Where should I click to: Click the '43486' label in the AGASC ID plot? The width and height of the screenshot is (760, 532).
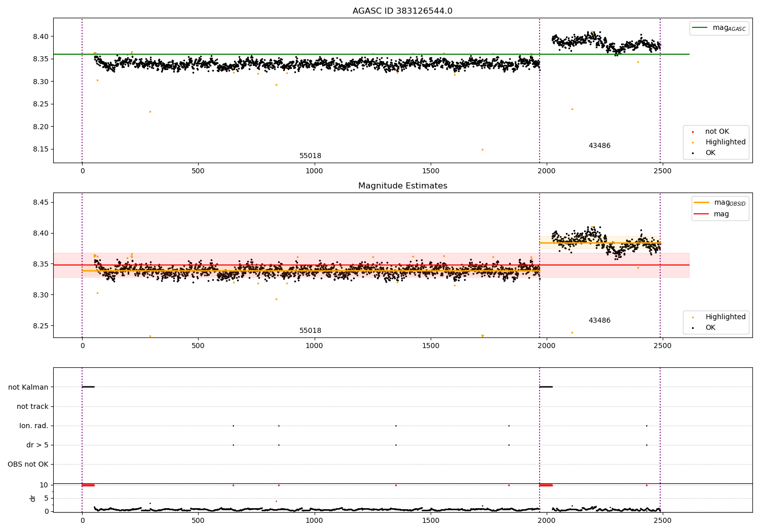[599, 146]
